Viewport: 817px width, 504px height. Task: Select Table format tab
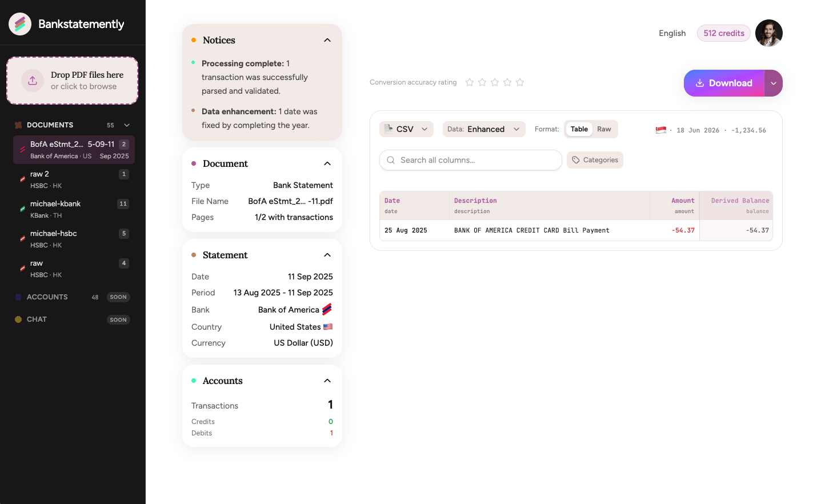(579, 129)
